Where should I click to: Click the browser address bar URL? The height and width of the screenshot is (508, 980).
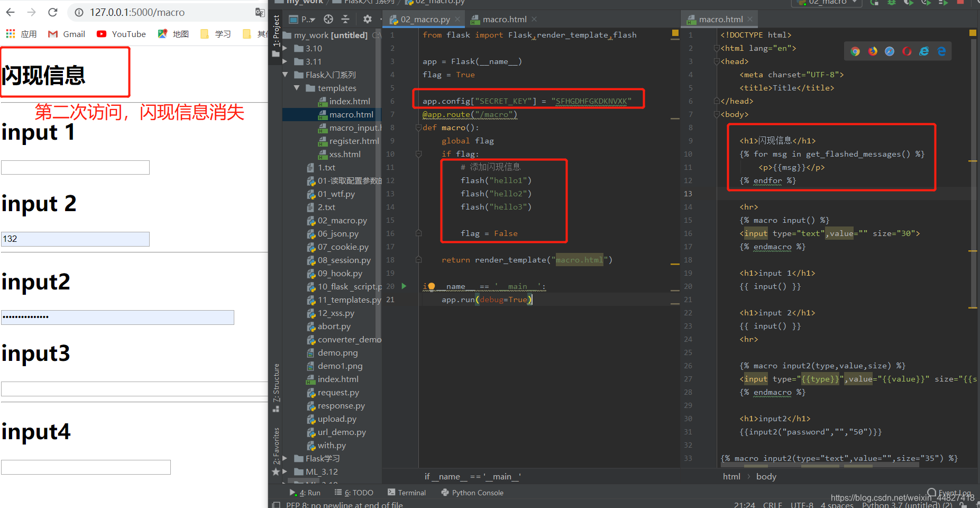pos(138,12)
